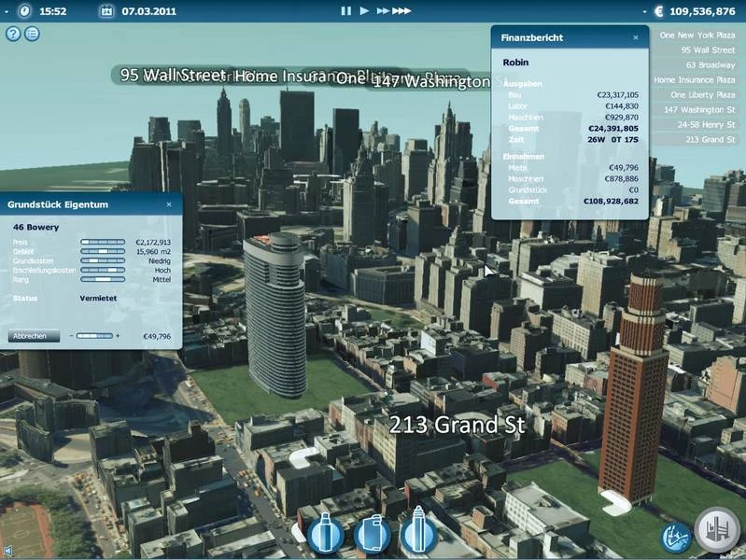Click the €108,928,682 total income value
Screen dimensions: 746x560
(611, 202)
